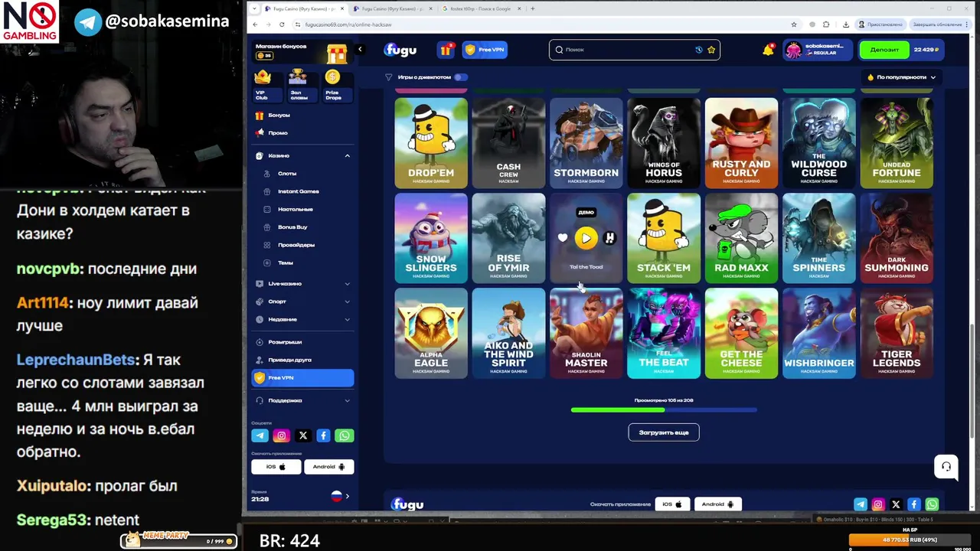Viewport: 980px width, 551px height.
Task: Click the game search input field
Action: coord(634,50)
